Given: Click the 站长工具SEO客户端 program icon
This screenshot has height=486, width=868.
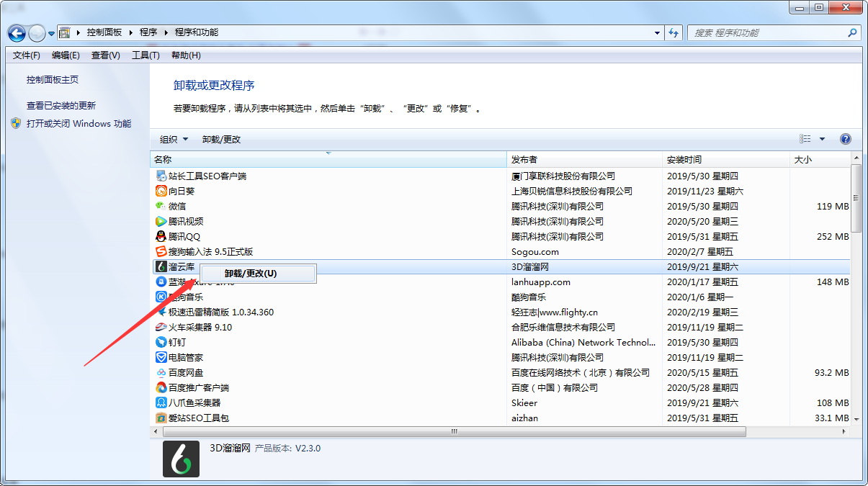Looking at the screenshot, I should 161,176.
